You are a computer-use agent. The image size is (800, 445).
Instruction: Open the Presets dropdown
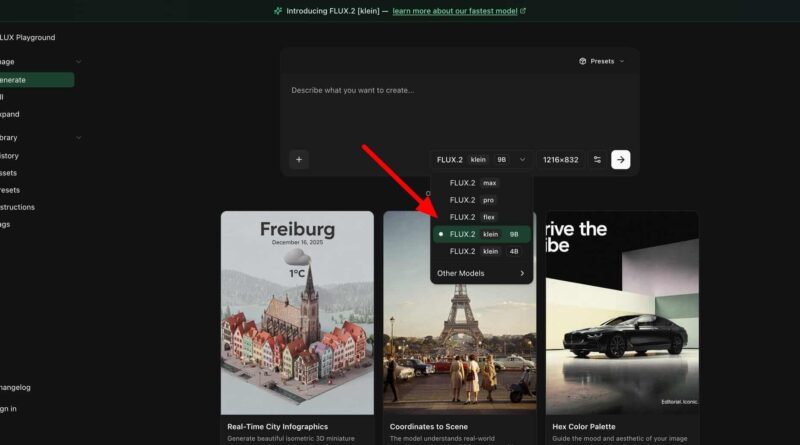602,61
